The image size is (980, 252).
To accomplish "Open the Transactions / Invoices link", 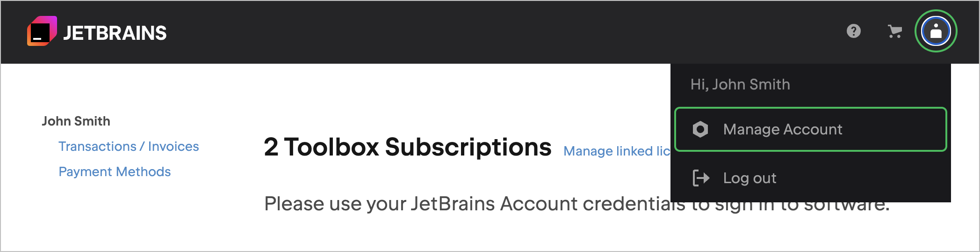I will click(x=129, y=147).
